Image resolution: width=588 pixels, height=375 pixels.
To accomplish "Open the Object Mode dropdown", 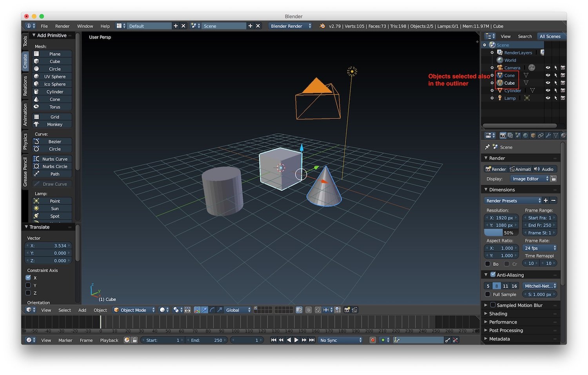I will [134, 310].
